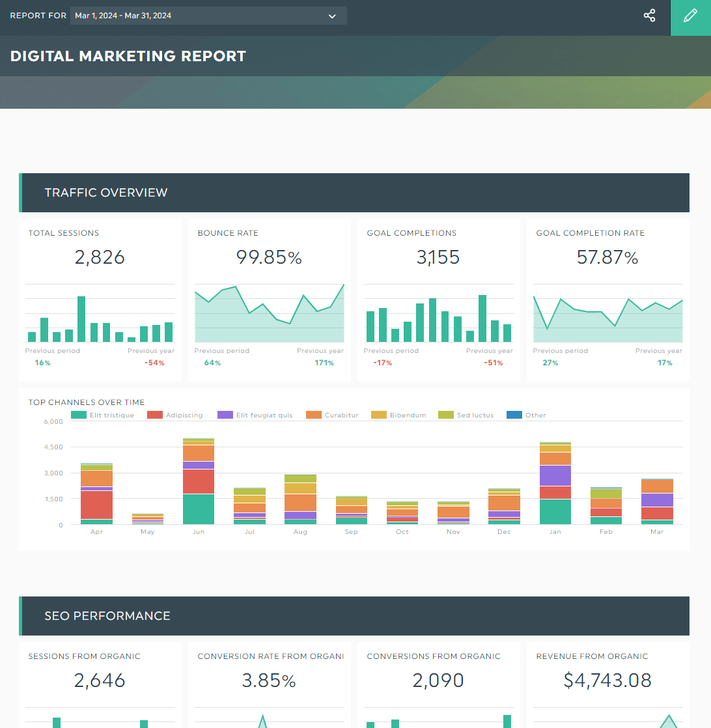Open the report date range dropdown
This screenshot has width=711, height=728.
[208, 16]
